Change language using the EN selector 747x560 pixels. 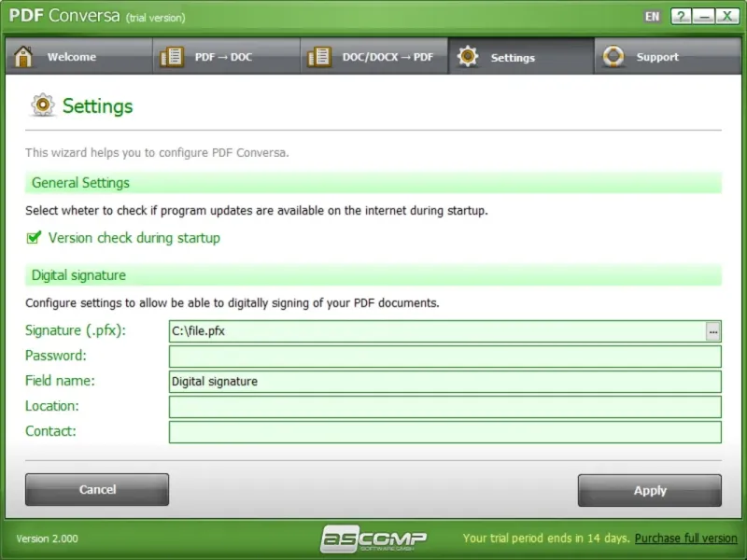(652, 17)
